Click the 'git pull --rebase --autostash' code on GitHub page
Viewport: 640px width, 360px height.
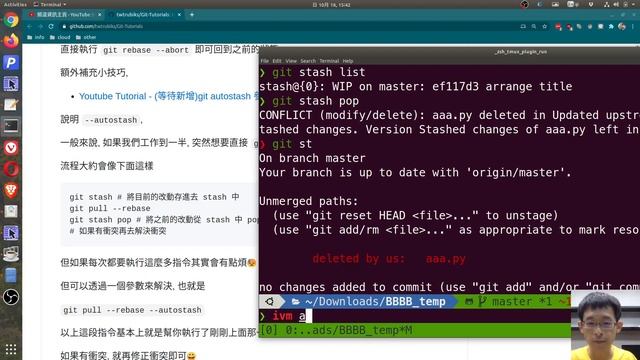[133, 310]
